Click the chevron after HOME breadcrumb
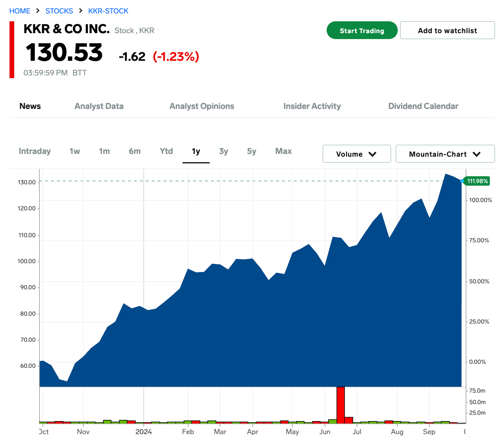The height and width of the screenshot is (442, 504). pos(38,11)
